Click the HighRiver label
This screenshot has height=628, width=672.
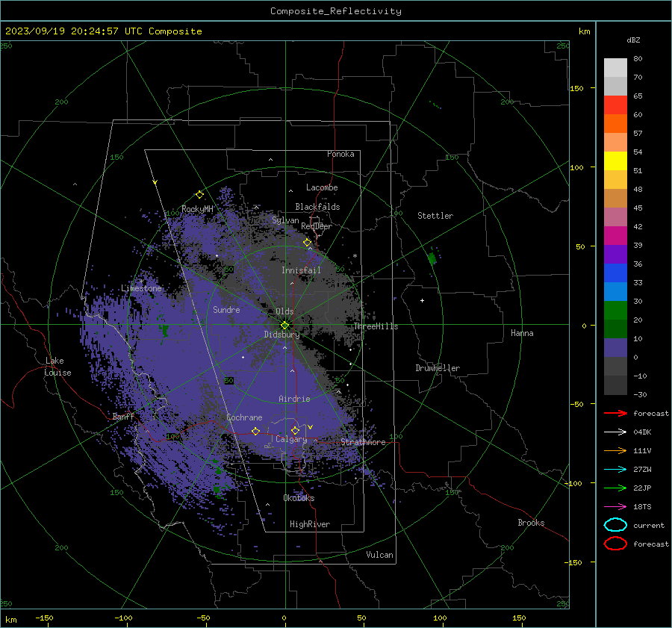point(310,524)
